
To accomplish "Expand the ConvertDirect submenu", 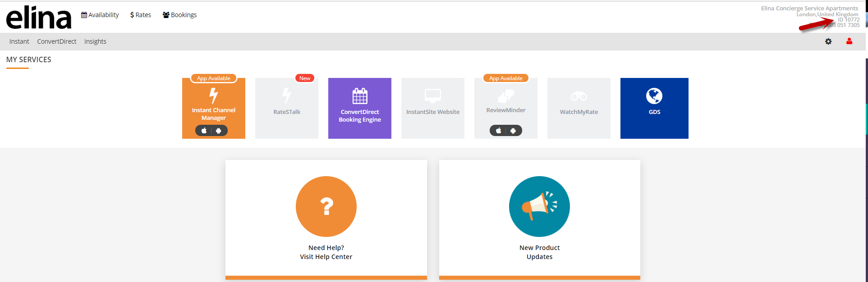I will coord(57,41).
